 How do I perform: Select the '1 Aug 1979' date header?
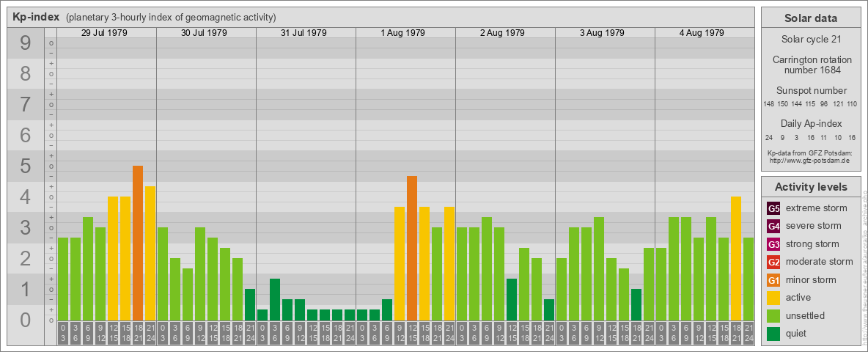click(x=403, y=33)
